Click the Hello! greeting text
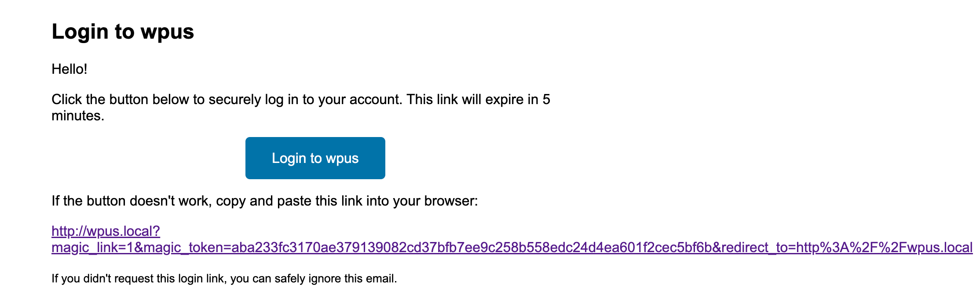Screen dimensions: 980x289 [x=70, y=68]
